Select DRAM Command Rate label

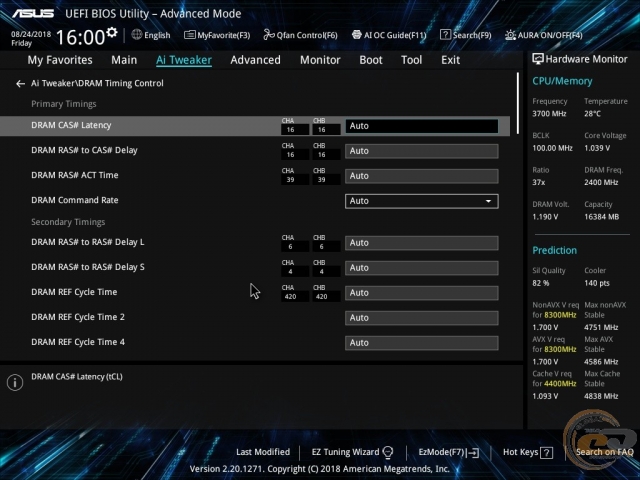[75, 200]
